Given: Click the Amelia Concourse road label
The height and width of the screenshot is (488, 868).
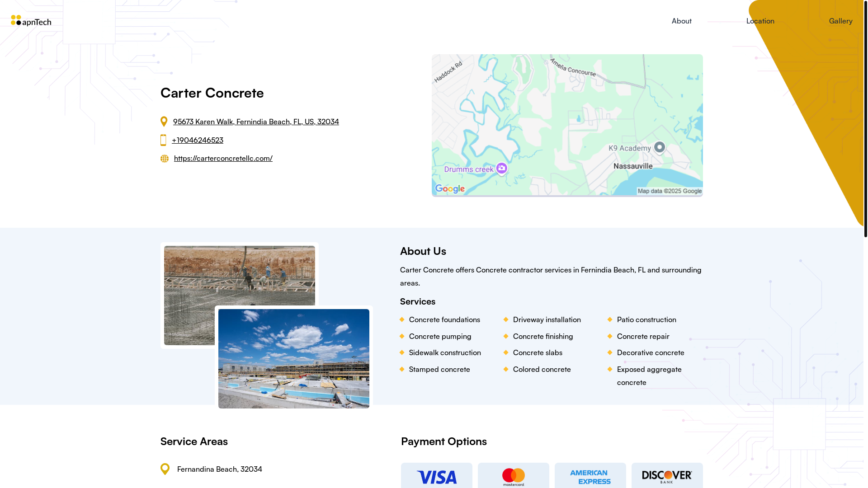Looking at the screenshot, I should pyautogui.click(x=573, y=67).
